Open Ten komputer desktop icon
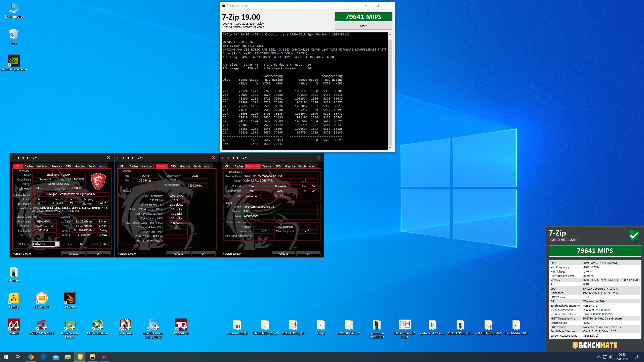 click(14, 11)
